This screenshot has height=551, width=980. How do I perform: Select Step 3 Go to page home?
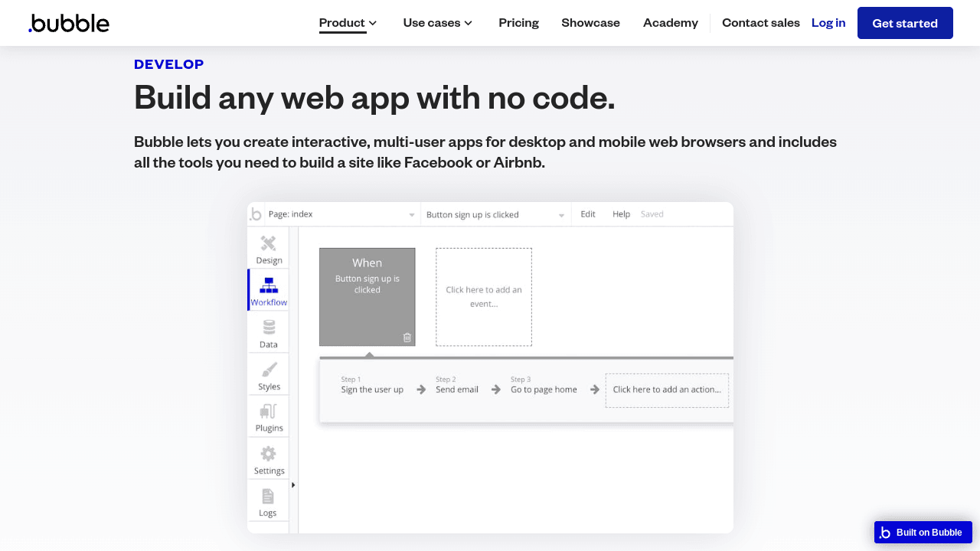coord(544,385)
